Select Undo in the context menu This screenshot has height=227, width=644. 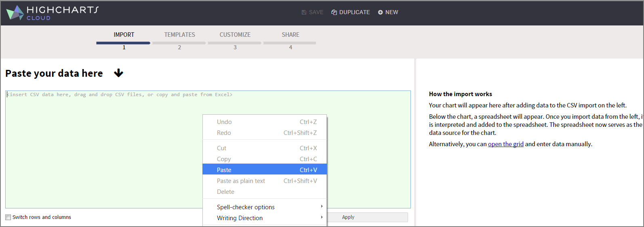point(224,122)
